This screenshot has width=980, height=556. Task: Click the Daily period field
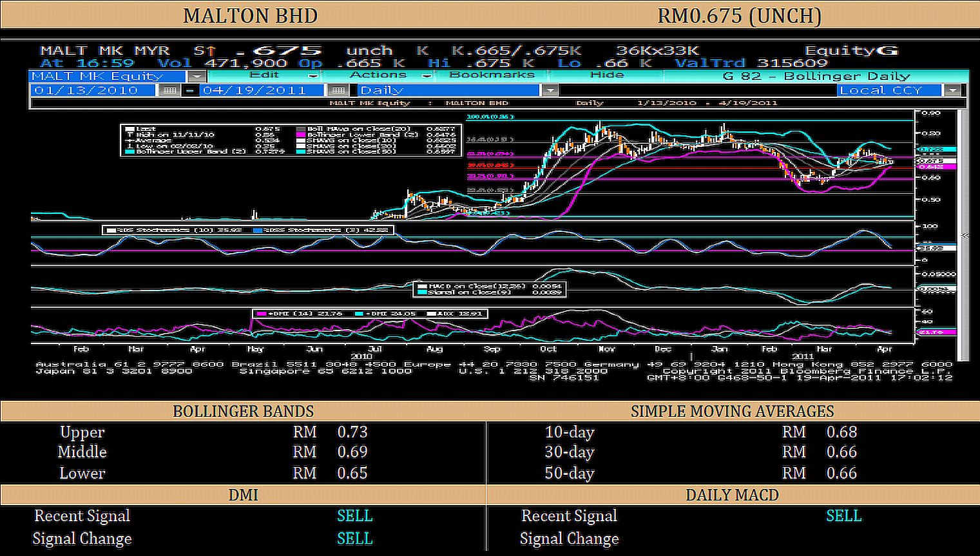[449, 90]
